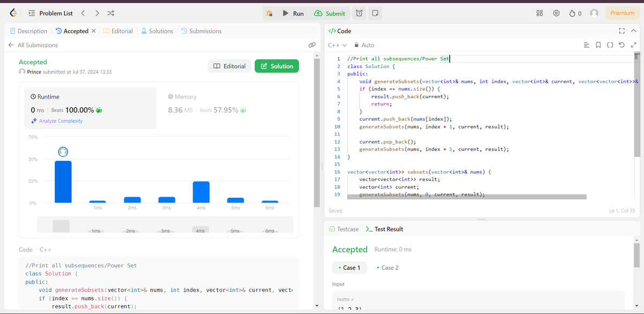Open the Test Result tab
This screenshot has width=644, height=314.
(384, 229)
